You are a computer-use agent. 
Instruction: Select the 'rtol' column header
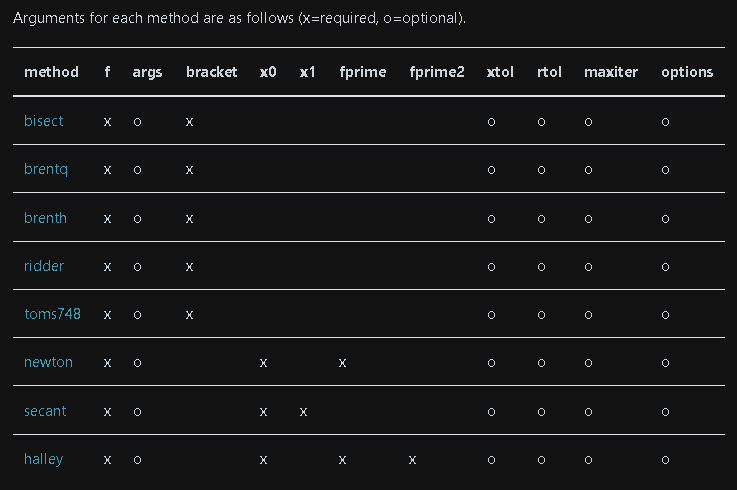[549, 72]
